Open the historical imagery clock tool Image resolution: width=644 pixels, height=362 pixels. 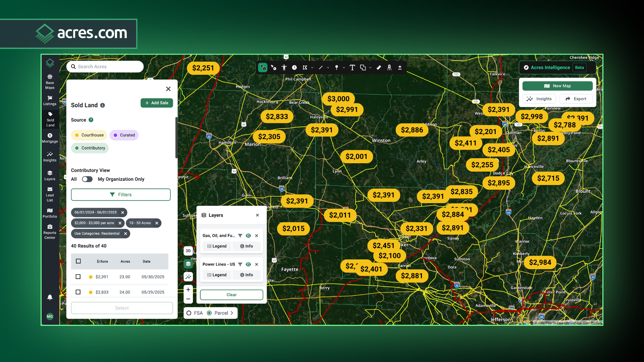pyautogui.click(x=294, y=68)
